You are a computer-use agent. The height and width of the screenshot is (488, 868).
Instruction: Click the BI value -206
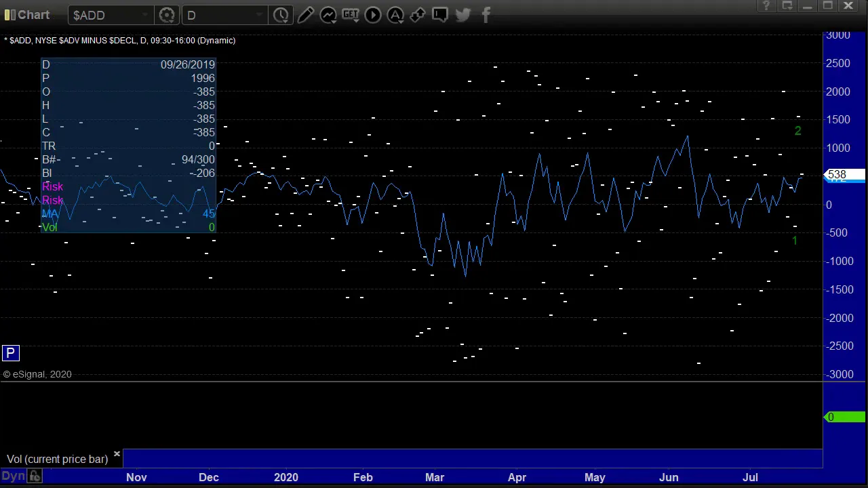203,173
